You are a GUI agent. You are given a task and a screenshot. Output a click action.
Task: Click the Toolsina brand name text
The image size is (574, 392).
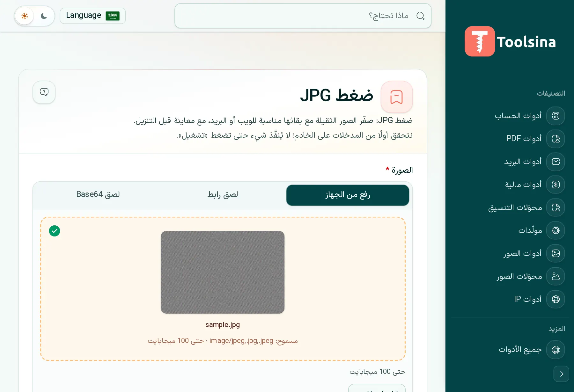(x=526, y=42)
